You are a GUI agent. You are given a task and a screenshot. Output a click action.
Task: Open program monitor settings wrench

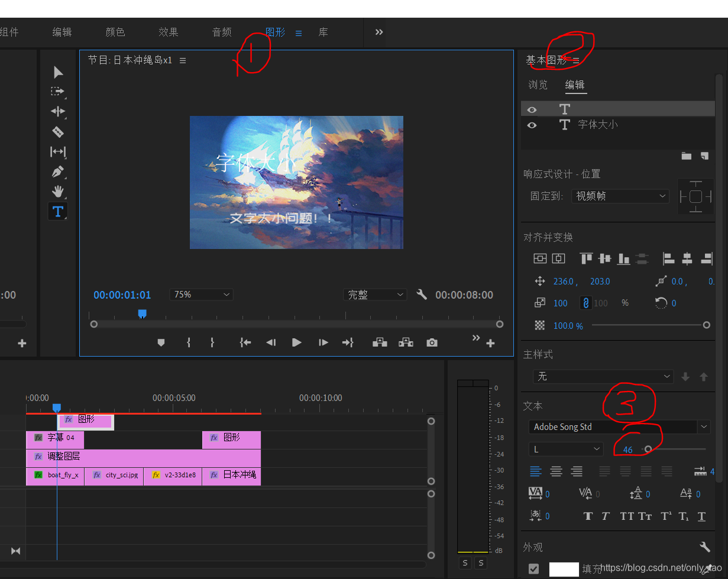tap(422, 295)
